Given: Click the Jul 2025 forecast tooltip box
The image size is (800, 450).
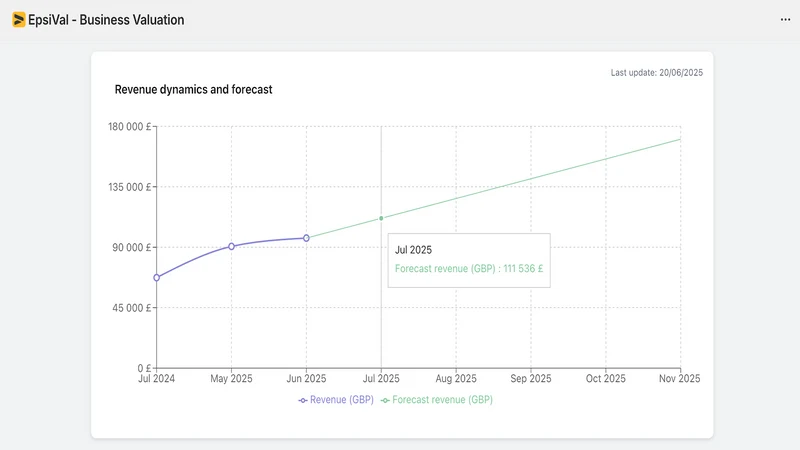Looking at the screenshot, I should tap(469, 260).
